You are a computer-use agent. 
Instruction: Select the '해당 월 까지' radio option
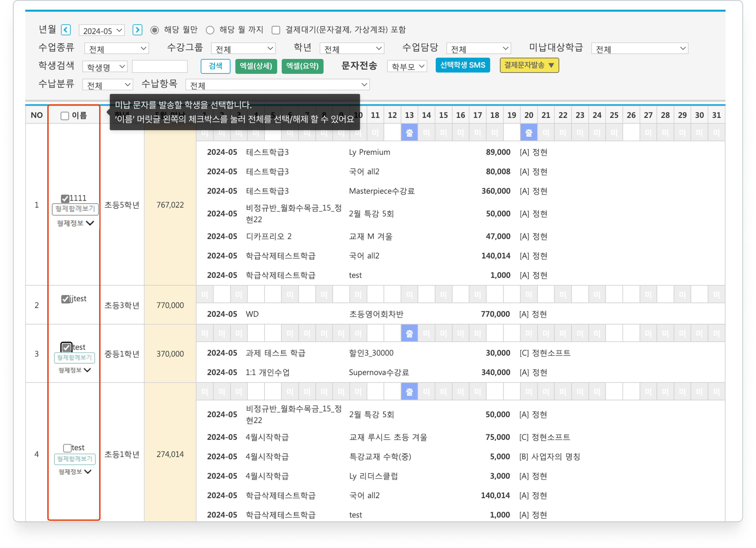[x=210, y=30]
